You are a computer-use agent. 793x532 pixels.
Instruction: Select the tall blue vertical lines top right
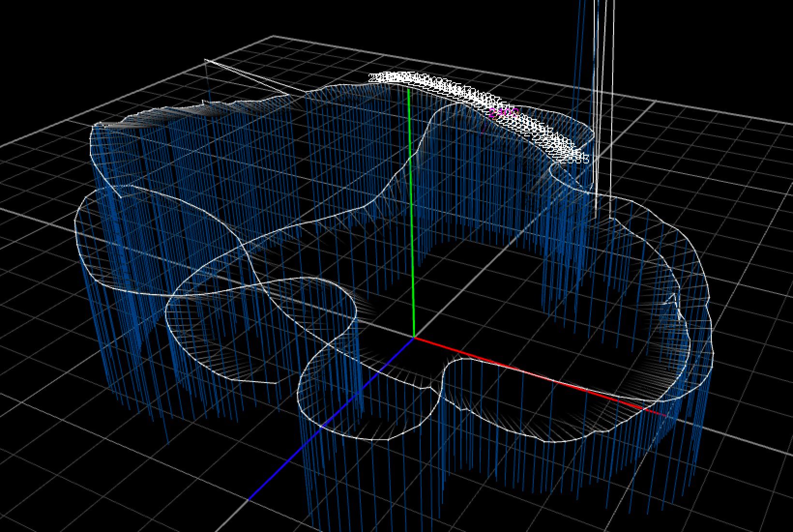click(576, 73)
